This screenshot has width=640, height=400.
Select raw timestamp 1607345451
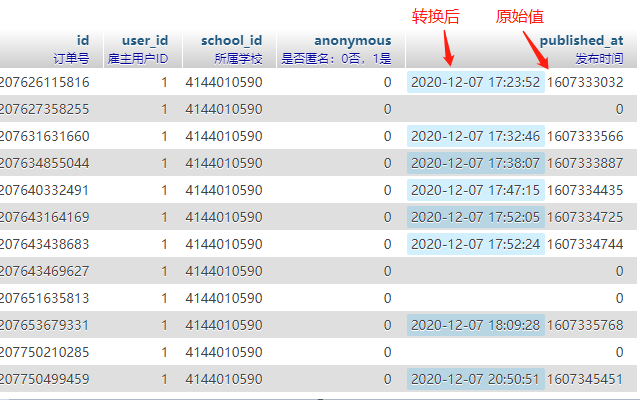pyautogui.click(x=585, y=379)
